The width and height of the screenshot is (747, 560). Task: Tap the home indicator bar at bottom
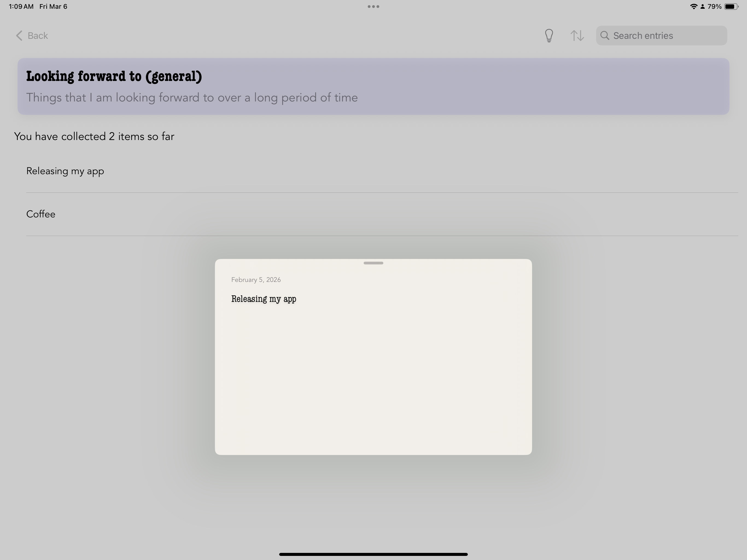(373, 554)
